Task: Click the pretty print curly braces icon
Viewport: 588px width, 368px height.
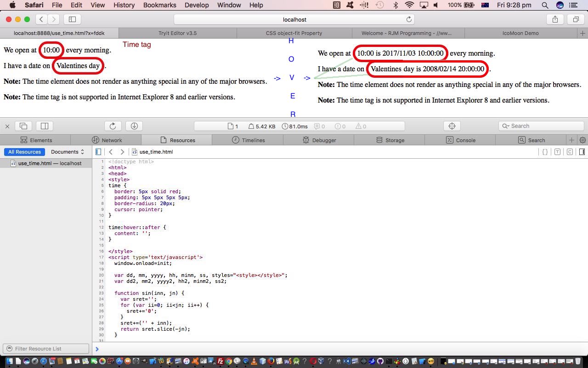Action: (x=545, y=152)
